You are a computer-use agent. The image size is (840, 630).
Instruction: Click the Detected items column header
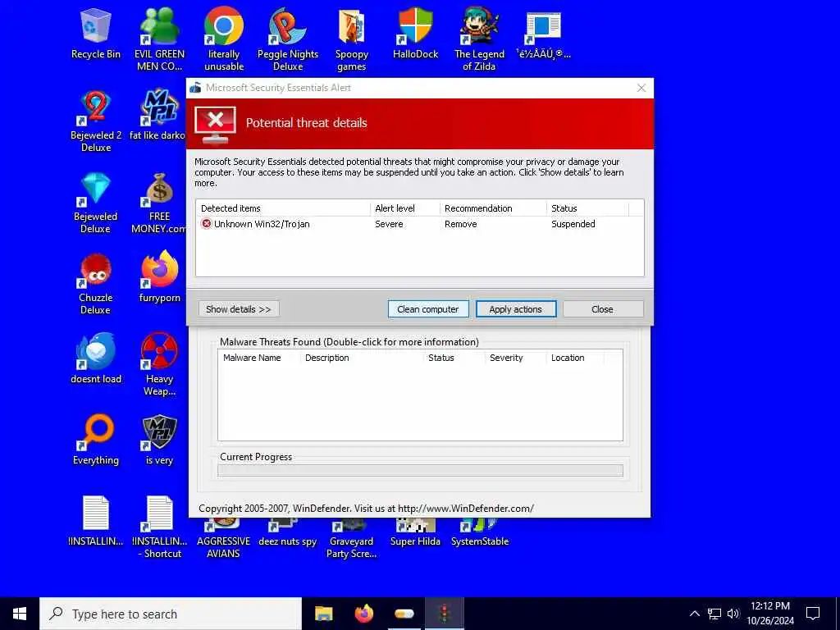283,208
